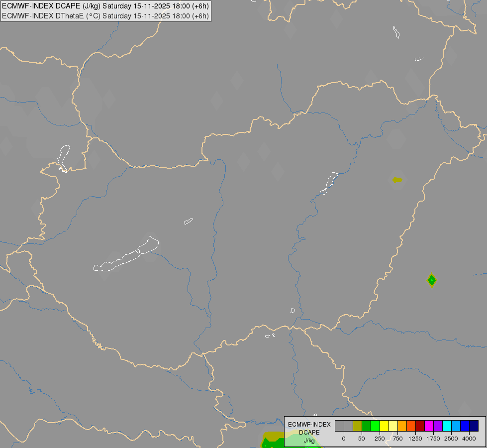Click the J/kg unit label in legend
The width and height of the screenshot is (487, 448).
click(x=309, y=441)
